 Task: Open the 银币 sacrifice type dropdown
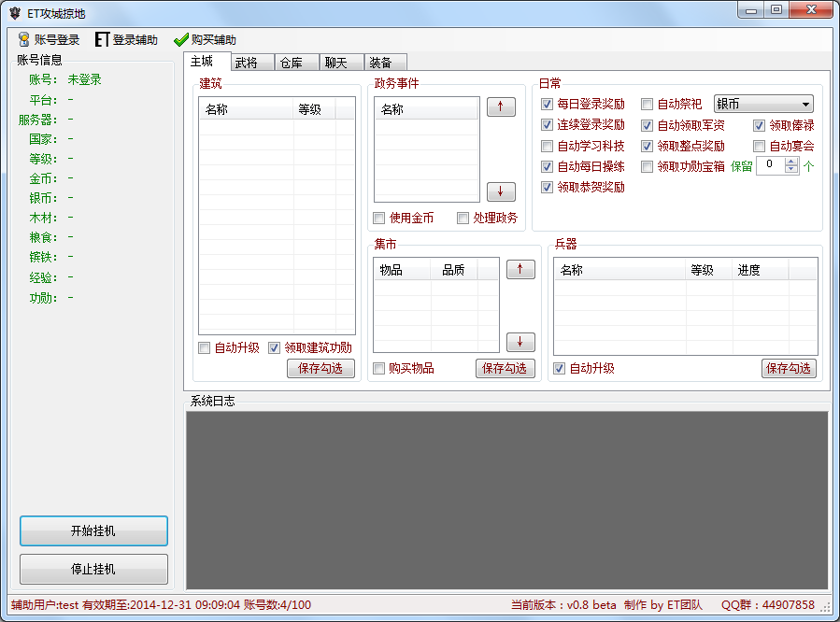tap(763, 104)
